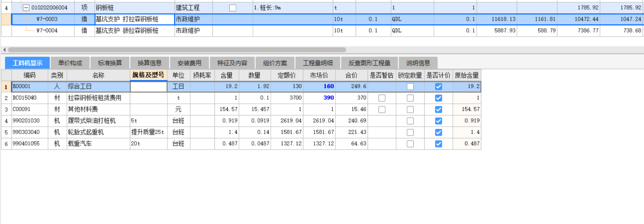Click the 含量 value 154.57

(227, 109)
